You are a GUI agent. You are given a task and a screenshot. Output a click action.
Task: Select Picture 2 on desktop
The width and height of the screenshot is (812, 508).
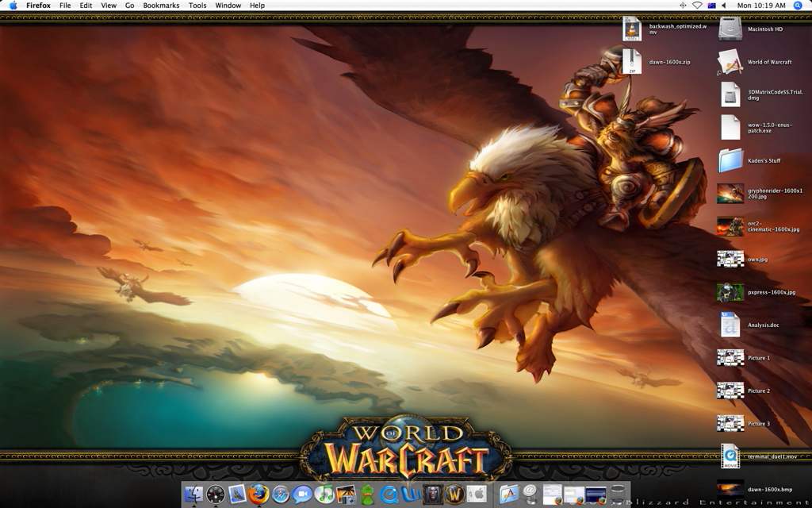(x=730, y=391)
